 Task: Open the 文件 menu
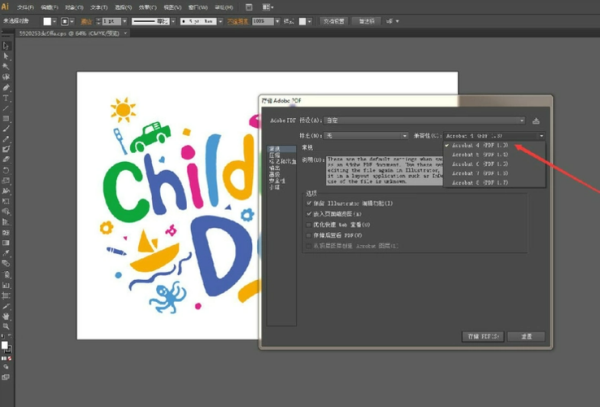(22, 7)
